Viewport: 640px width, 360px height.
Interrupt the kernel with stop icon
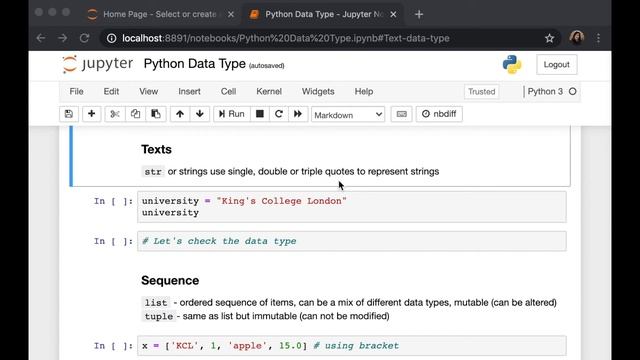tap(260, 114)
